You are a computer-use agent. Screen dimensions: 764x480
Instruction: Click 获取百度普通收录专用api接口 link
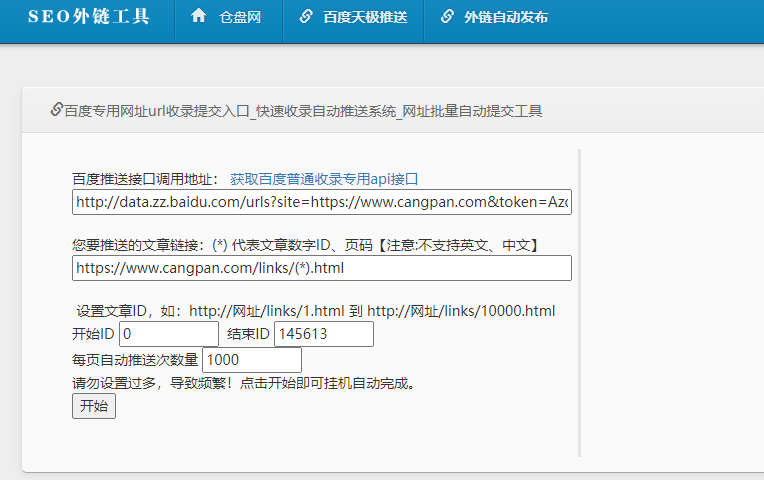pyautogui.click(x=324, y=179)
